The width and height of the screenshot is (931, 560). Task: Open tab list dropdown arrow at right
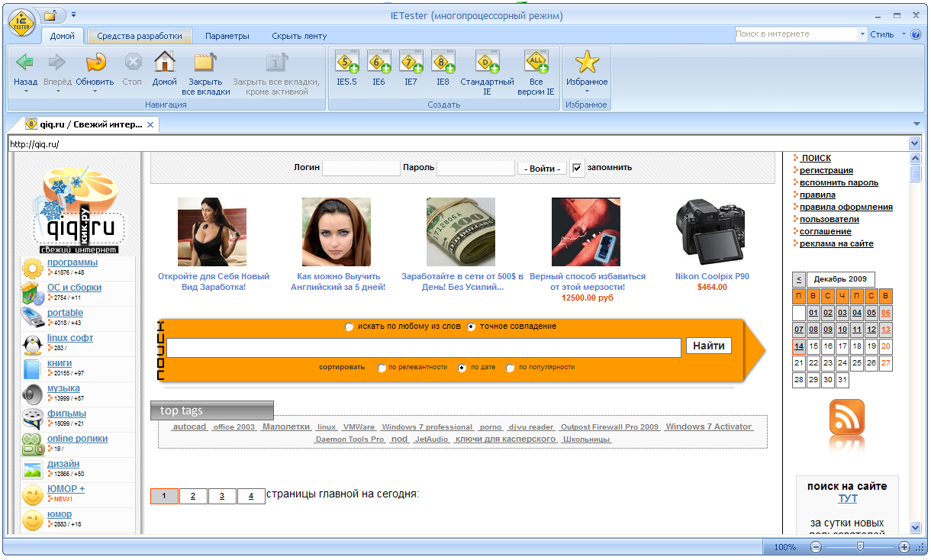(917, 124)
